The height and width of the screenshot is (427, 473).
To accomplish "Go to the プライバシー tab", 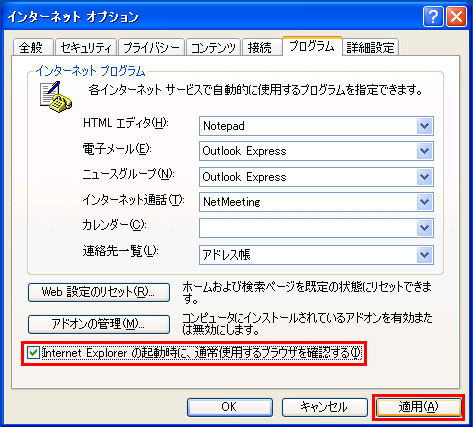I will [151, 47].
